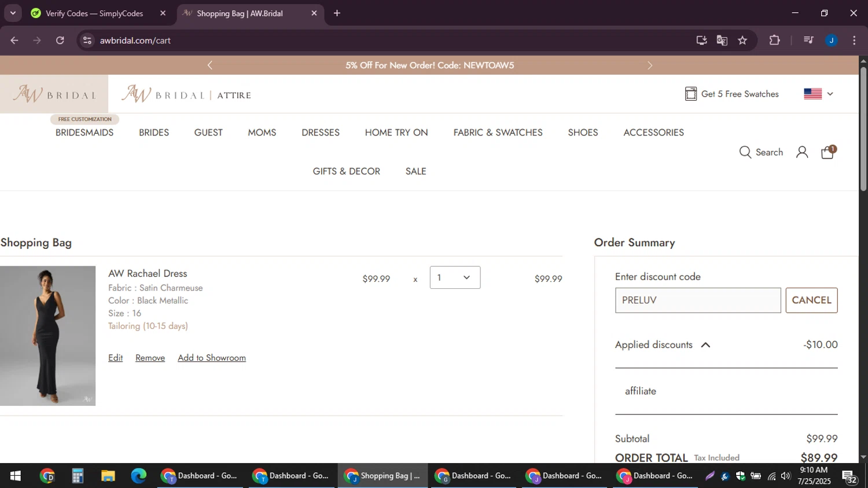The width and height of the screenshot is (868, 488).
Task: Open the AW Rachael Dress product title
Action: (148, 273)
